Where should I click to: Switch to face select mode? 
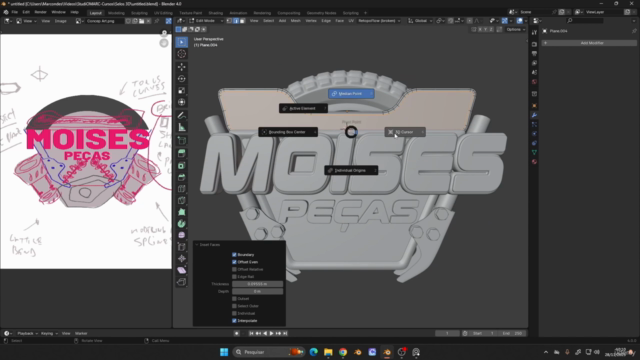coord(242,20)
